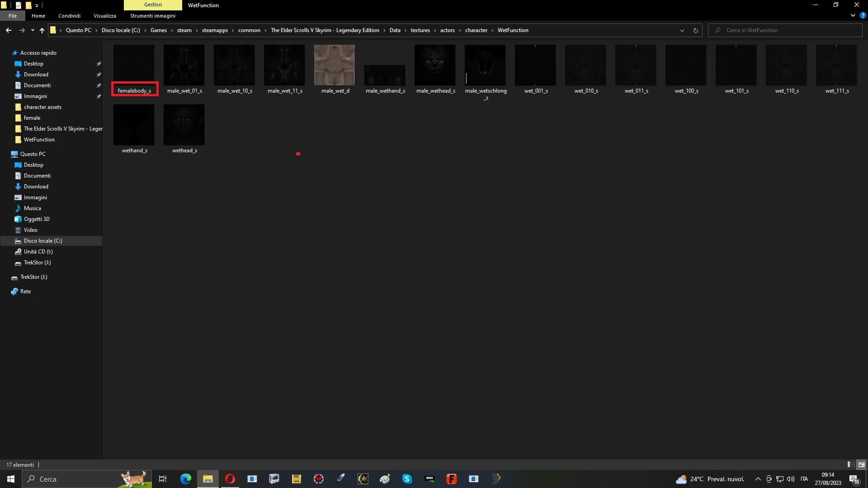The width and height of the screenshot is (868, 488).
Task: Select the wet_001_s file
Action: [535, 70]
